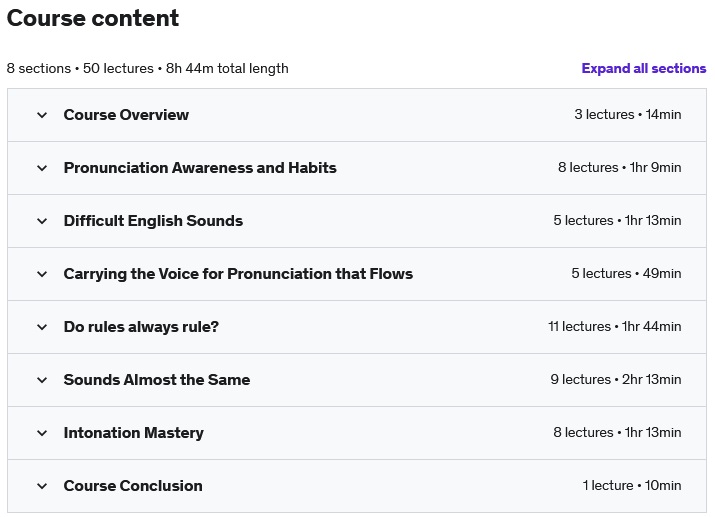Click chevron icon beside Sounds Almost the Same
The width and height of the screenshot is (715, 517).
(x=42, y=380)
